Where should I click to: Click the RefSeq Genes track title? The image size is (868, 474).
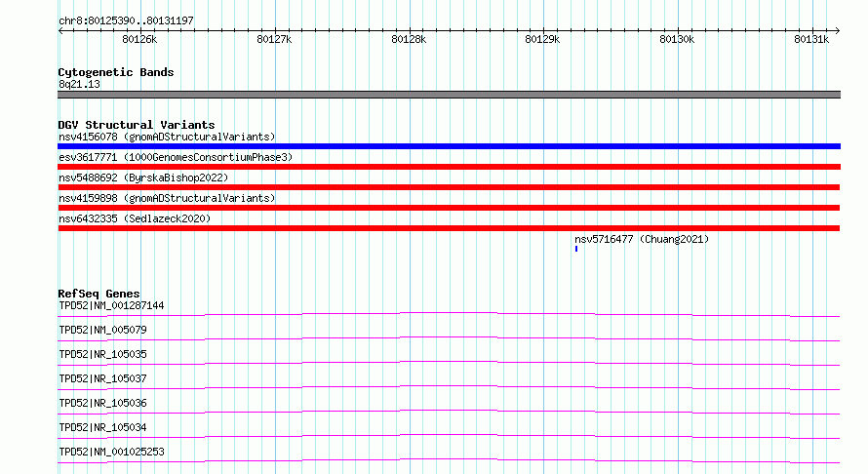(x=99, y=294)
